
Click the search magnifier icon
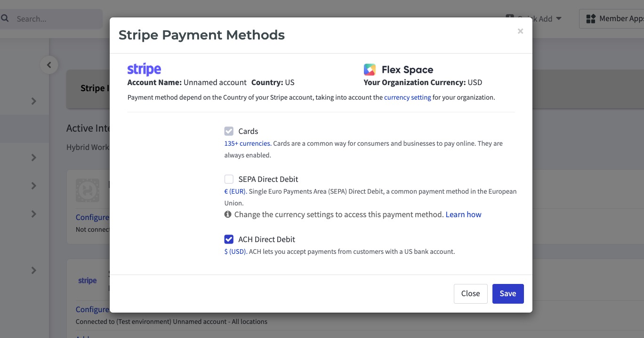[5, 19]
